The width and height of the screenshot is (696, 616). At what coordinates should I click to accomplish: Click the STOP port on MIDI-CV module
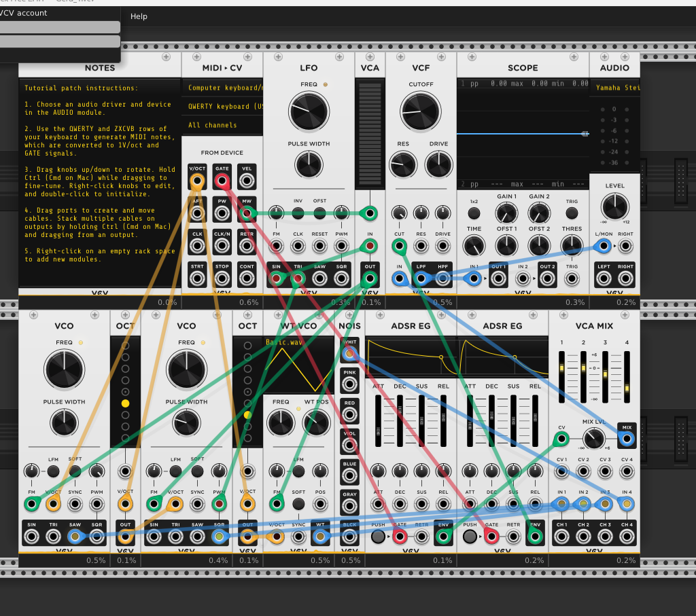[x=222, y=278]
